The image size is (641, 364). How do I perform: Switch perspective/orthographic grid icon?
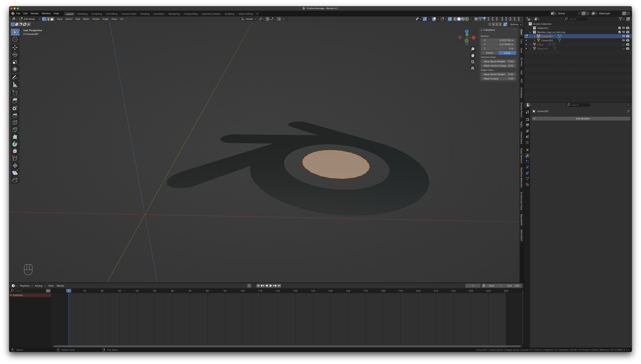(x=473, y=68)
